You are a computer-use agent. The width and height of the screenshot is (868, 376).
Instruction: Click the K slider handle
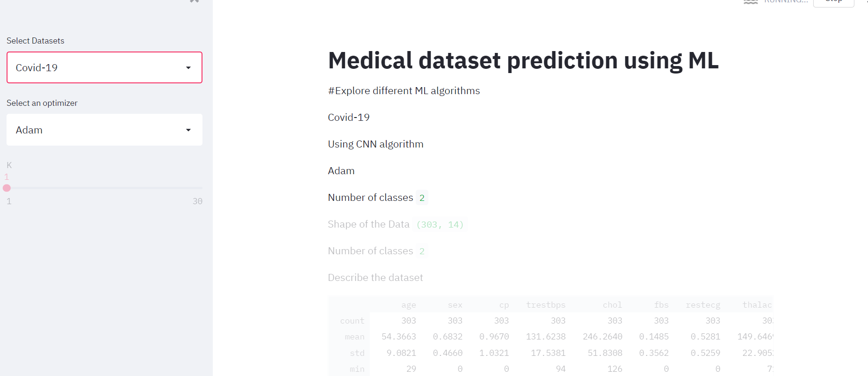[x=7, y=188]
